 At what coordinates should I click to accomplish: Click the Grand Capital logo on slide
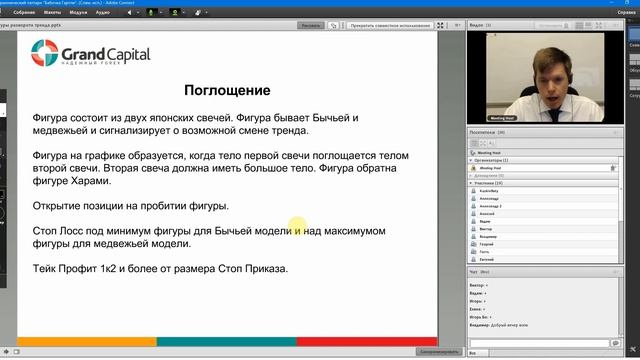[x=91, y=53]
